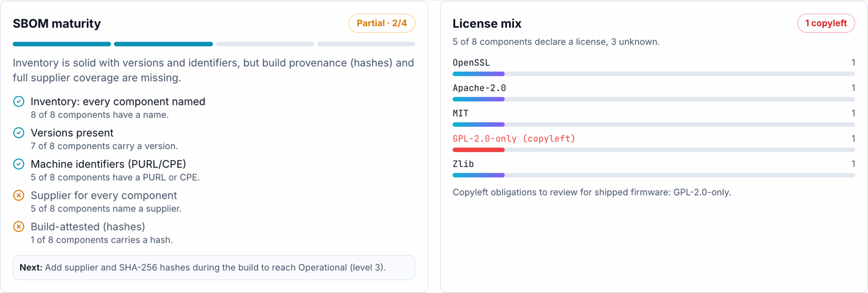This screenshot has width=868, height=293.
Task: Click the check icon beside Inventory: every component named
Action: coord(19,101)
